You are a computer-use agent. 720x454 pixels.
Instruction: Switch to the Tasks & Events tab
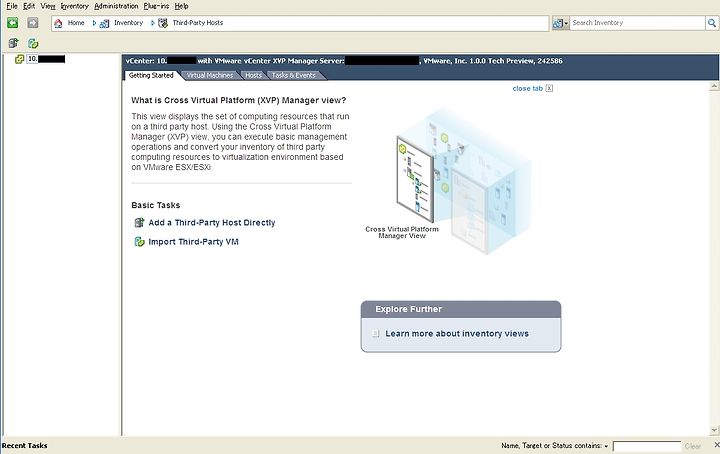tap(294, 75)
